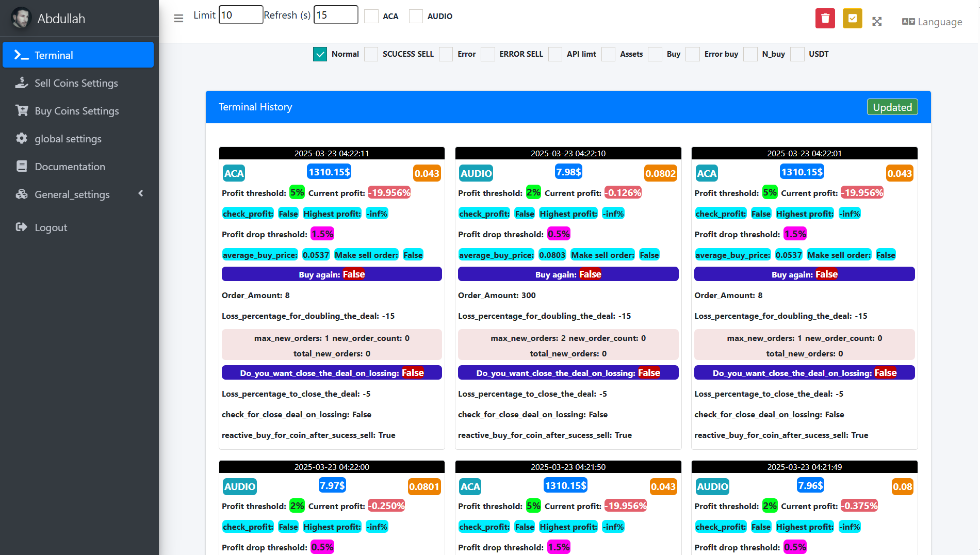980x555 pixels.
Task: Click ACA badge in 04:22:01 card
Action: (706, 173)
